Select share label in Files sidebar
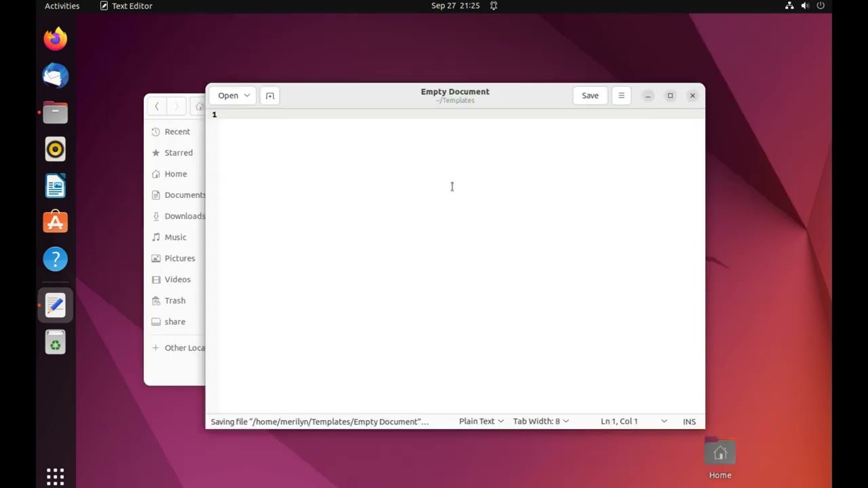This screenshot has width=868, height=488. pyautogui.click(x=175, y=322)
